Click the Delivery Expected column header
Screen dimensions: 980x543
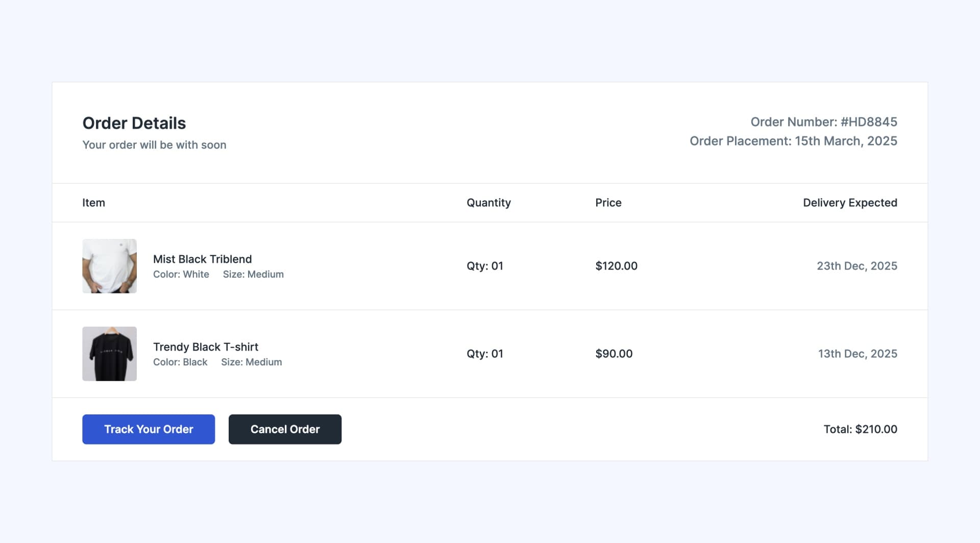[x=850, y=203]
